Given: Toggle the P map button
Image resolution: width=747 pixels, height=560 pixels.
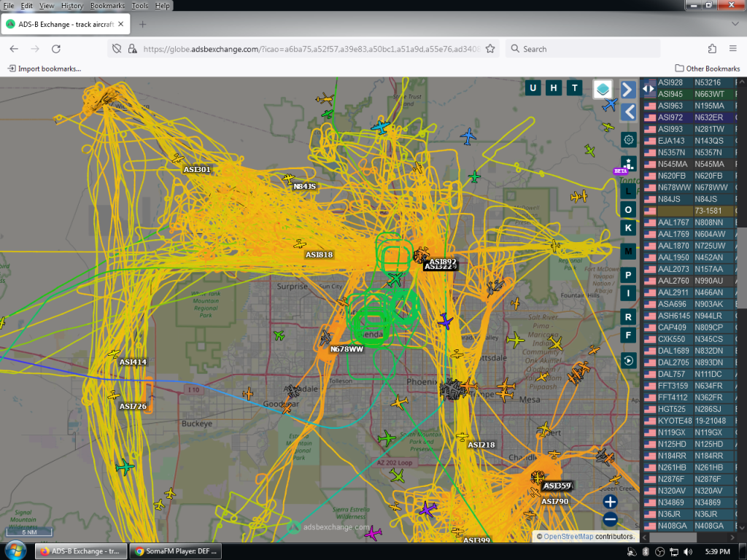Looking at the screenshot, I should pos(628,275).
